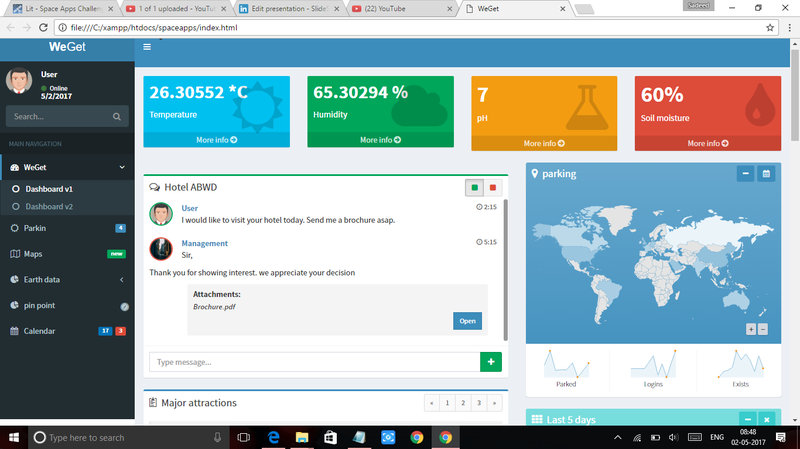Zoom out on the world map
The width and height of the screenshot is (800, 449).
click(x=763, y=329)
